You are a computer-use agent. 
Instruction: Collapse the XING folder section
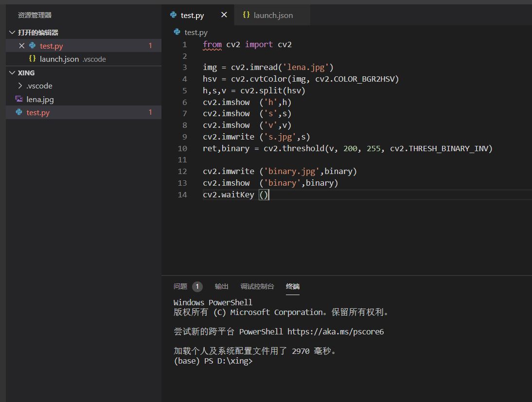(12, 72)
